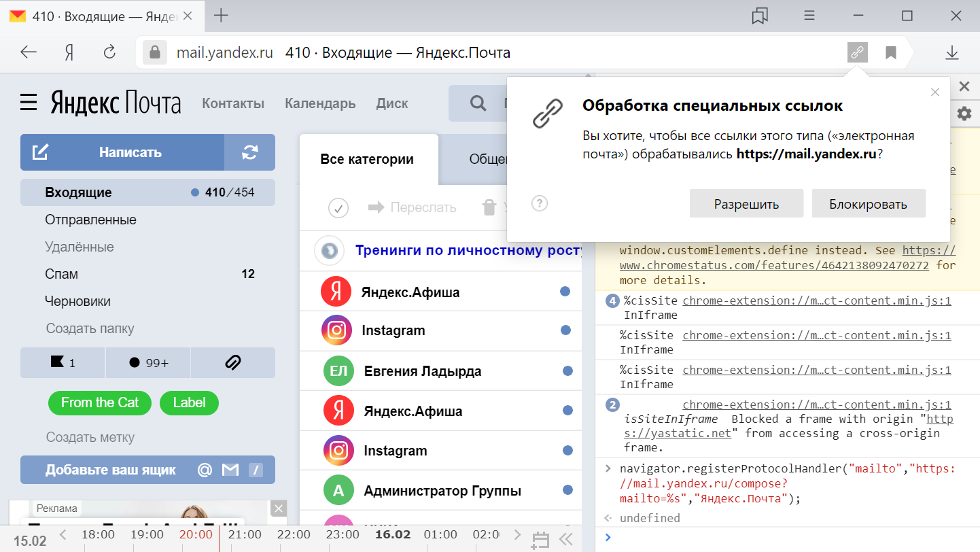Toggle unread dot for the first Яндекс.Афиша email

(x=565, y=292)
